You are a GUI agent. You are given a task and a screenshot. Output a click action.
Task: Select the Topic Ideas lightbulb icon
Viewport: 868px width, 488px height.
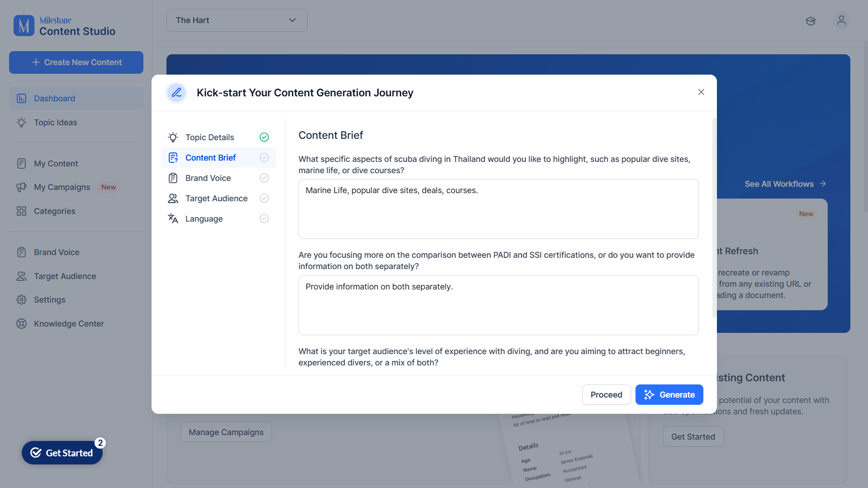[x=21, y=123]
